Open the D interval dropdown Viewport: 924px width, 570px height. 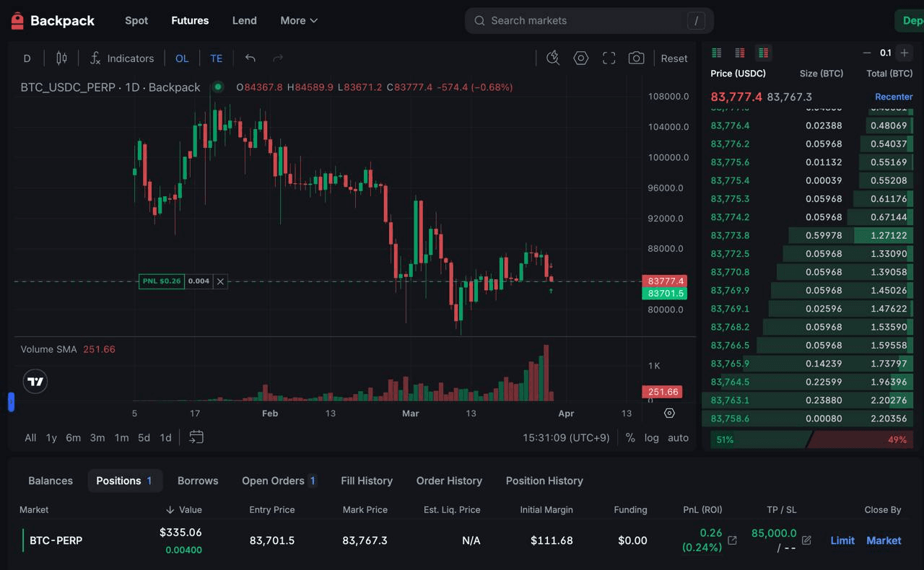(27, 58)
